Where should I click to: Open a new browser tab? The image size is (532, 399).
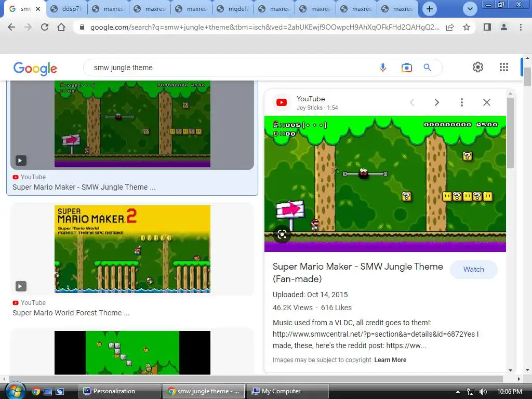point(430,9)
